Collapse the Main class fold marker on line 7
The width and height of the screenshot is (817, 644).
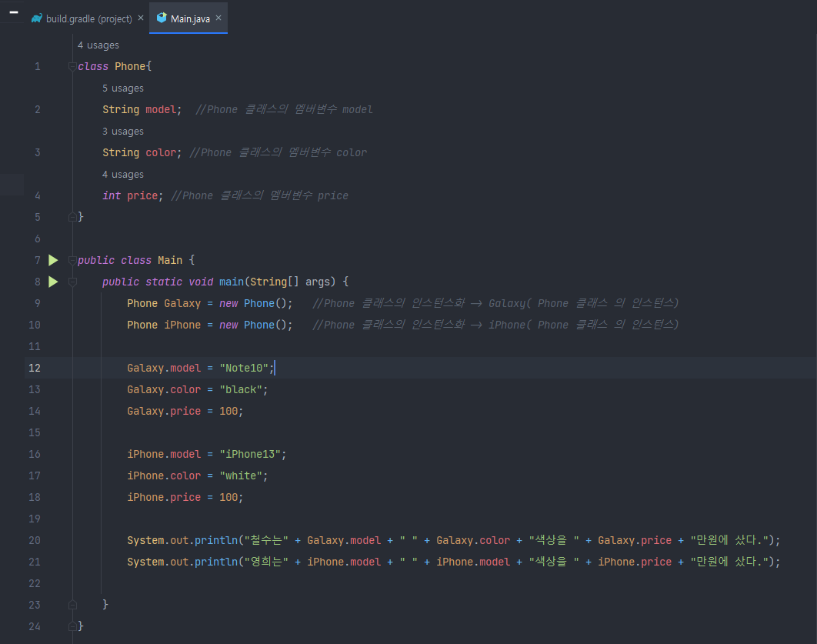pos(72,261)
